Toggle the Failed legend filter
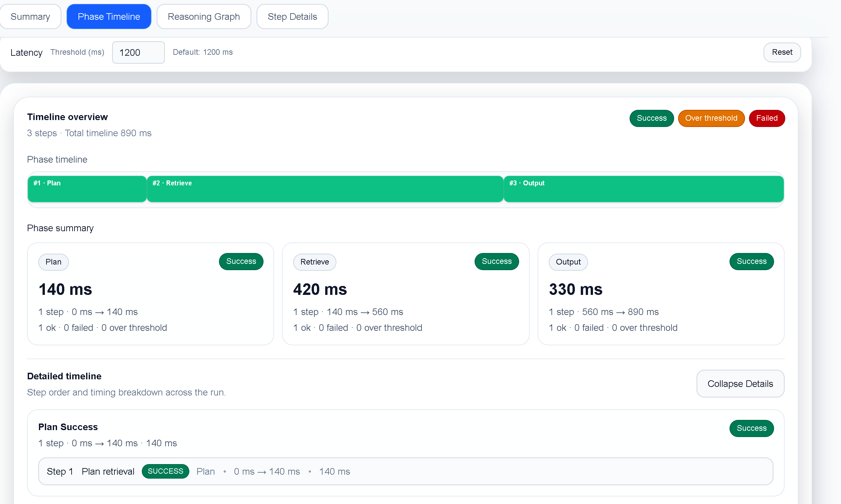Screen dimensions: 841x504 766,118
